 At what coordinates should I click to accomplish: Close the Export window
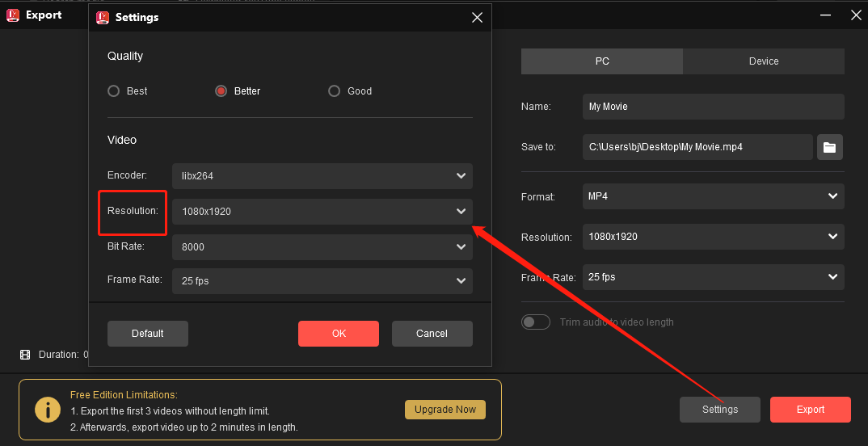(x=856, y=15)
